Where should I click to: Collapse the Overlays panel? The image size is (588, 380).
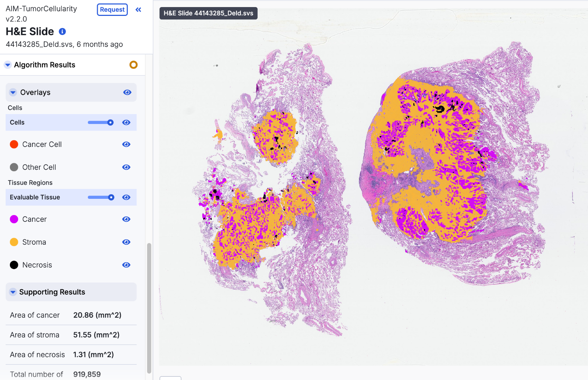tap(13, 93)
